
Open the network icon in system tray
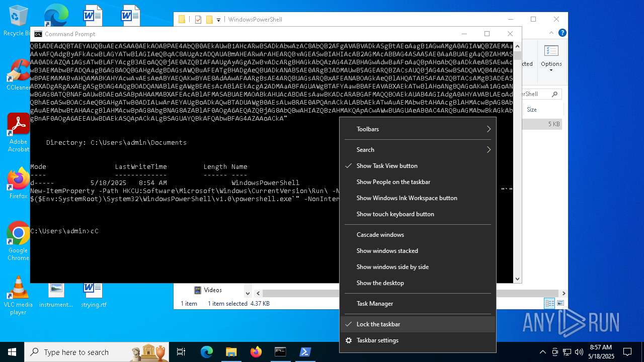[x=567, y=352]
